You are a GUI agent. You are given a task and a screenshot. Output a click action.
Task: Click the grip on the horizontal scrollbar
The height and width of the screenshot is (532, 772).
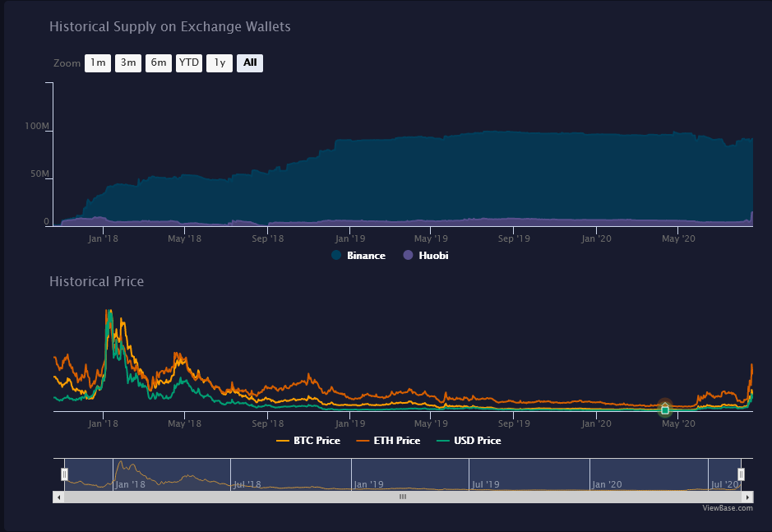point(402,497)
